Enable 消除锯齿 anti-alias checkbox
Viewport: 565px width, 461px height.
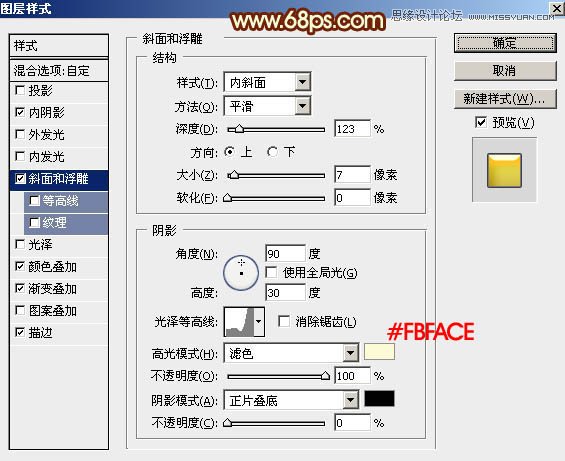tap(284, 322)
